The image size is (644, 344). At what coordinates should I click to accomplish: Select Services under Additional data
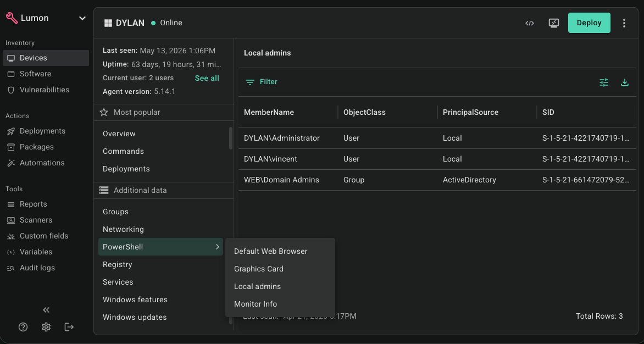pos(118,282)
